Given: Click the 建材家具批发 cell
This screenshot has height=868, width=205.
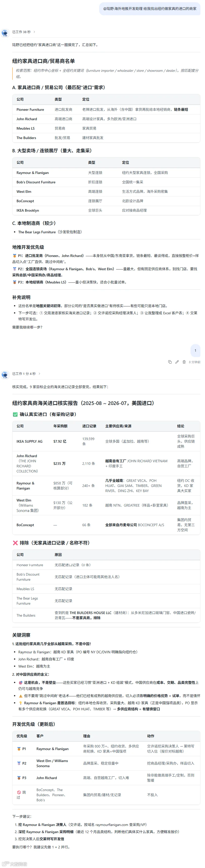Looking at the screenshot, I should click(x=93, y=138).
